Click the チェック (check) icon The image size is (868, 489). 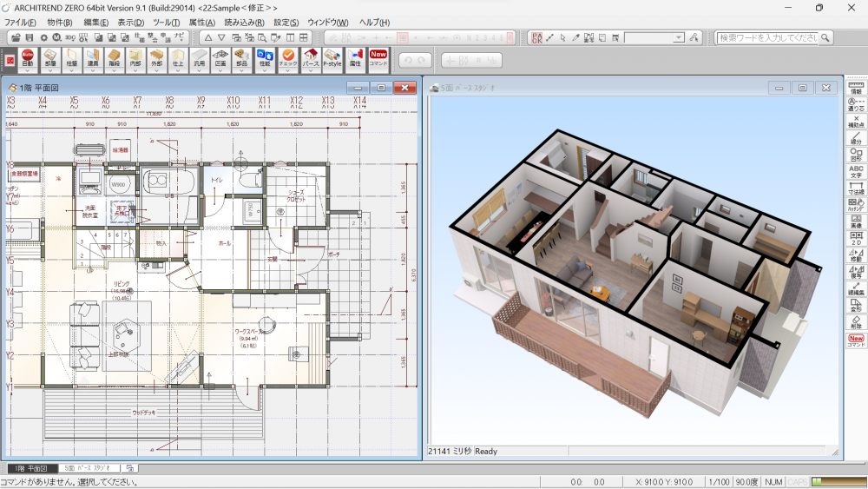pyautogui.click(x=288, y=58)
